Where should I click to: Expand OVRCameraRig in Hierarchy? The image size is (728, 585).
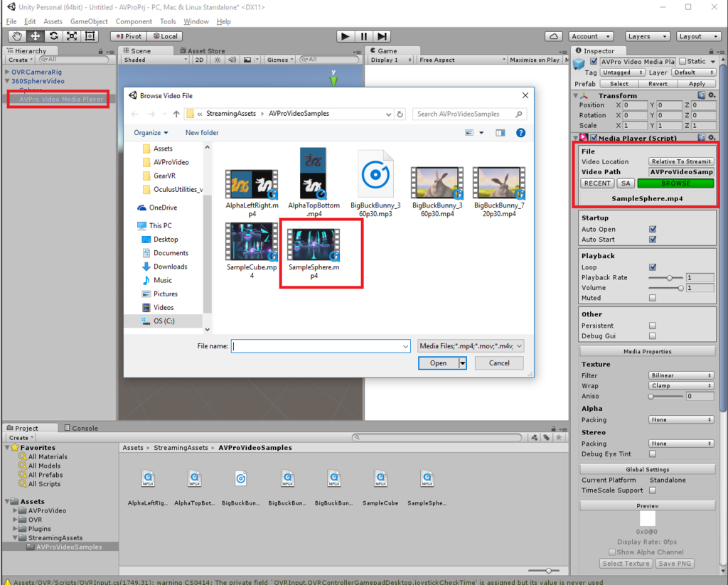point(7,72)
